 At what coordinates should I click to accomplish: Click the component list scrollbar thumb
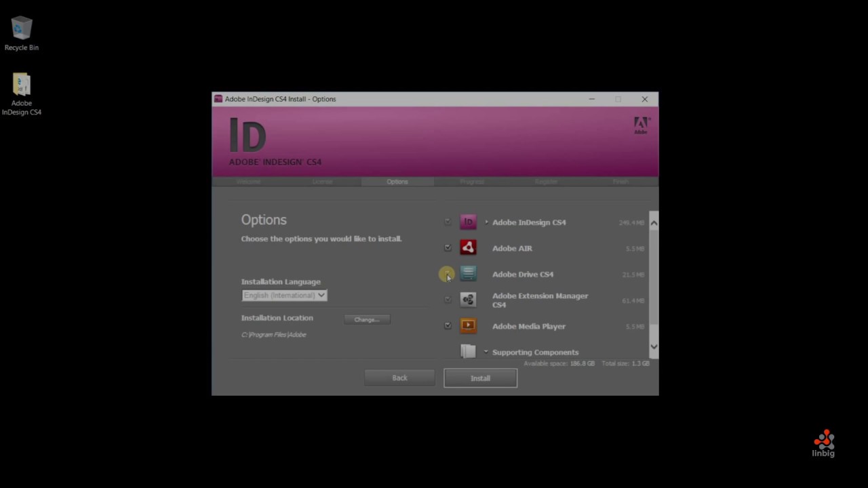pos(654,276)
